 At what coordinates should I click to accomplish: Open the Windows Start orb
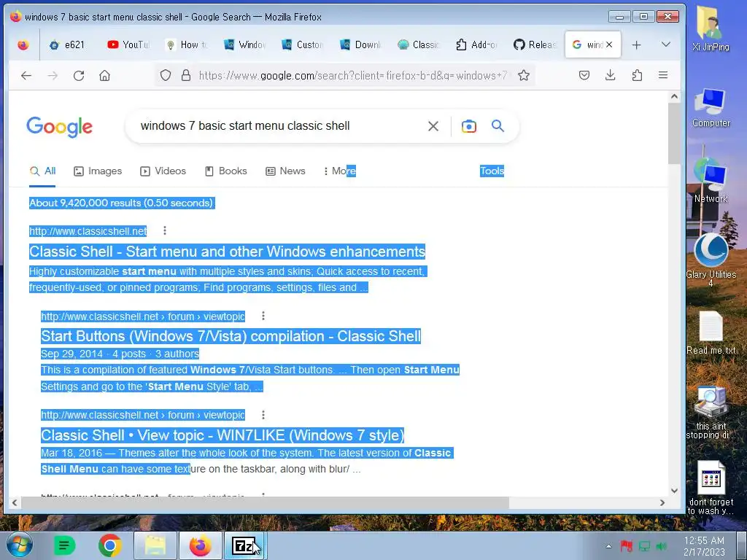pos(20,545)
